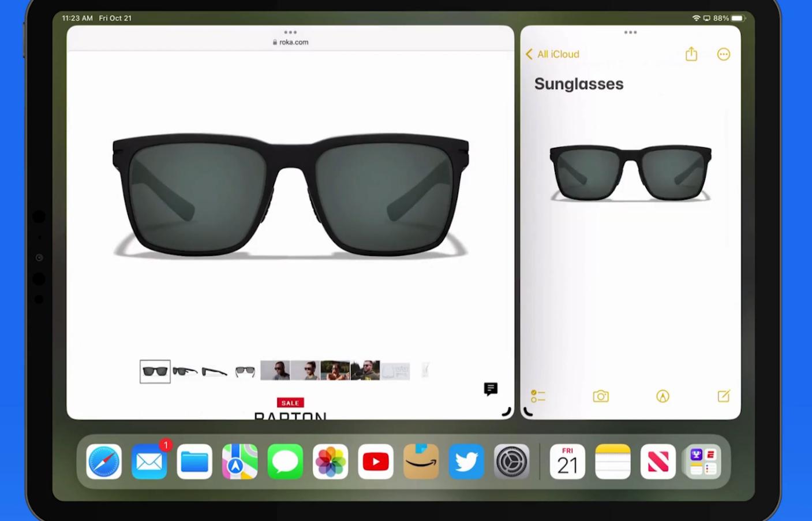Select the side-view sunglasses thumbnail
The height and width of the screenshot is (521, 812).
click(x=214, y=371)
